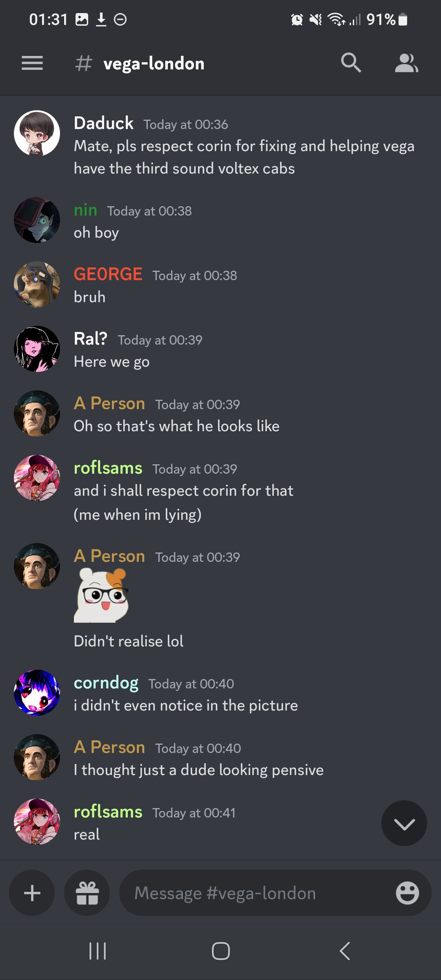Tap the search magnifier icon
This screenshot has height=980, width=441.
(x=351, y=63)
